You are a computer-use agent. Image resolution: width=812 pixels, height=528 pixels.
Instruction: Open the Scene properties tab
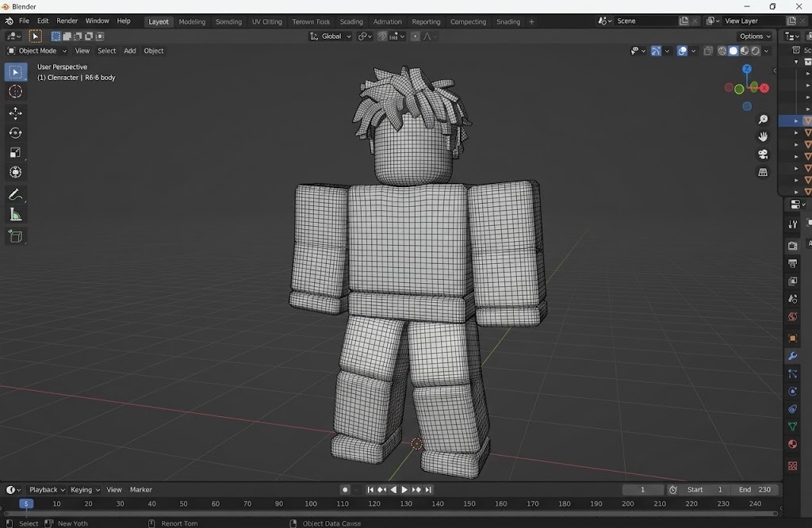point(793,299)
